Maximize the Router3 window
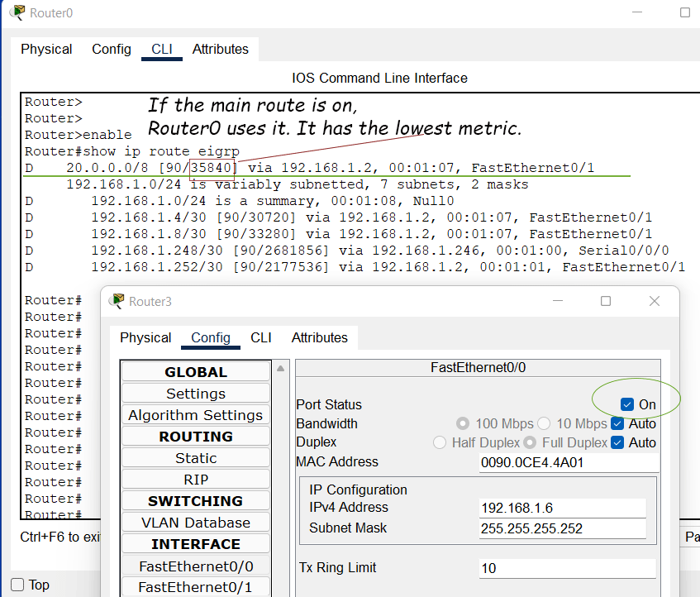Screen dimensions: 700x597 point(606,301)
